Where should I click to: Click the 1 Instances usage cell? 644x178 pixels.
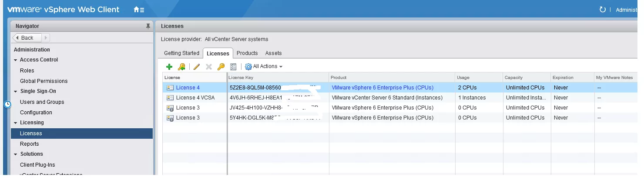click(471, 98)
